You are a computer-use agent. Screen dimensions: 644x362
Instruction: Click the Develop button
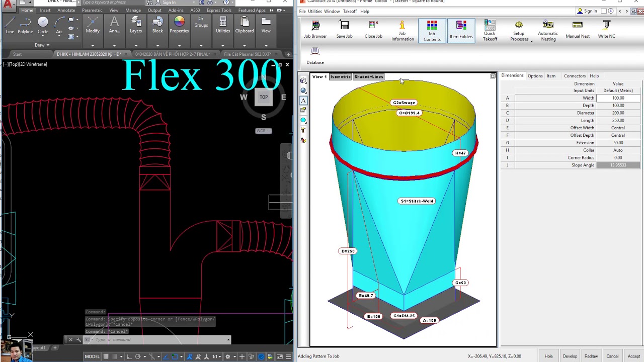570,356
